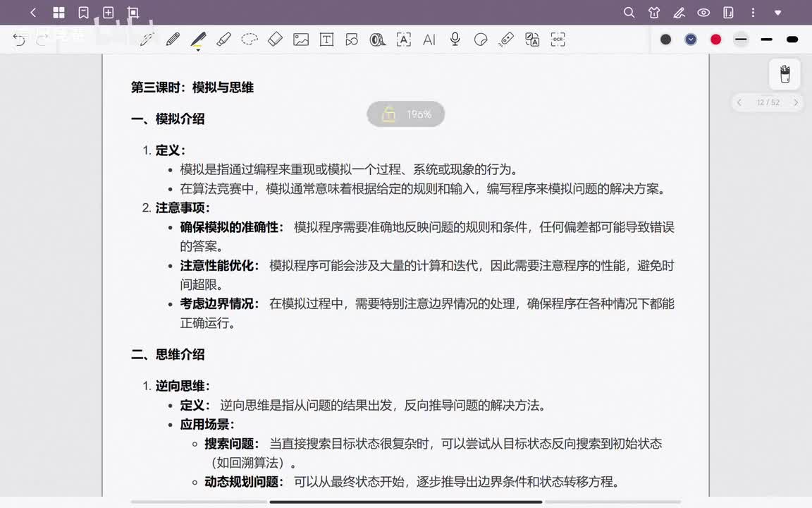Open the crop screenshot tool
Image resolution: width=812 pixels, height=508 pixels.
coord(133,13)
